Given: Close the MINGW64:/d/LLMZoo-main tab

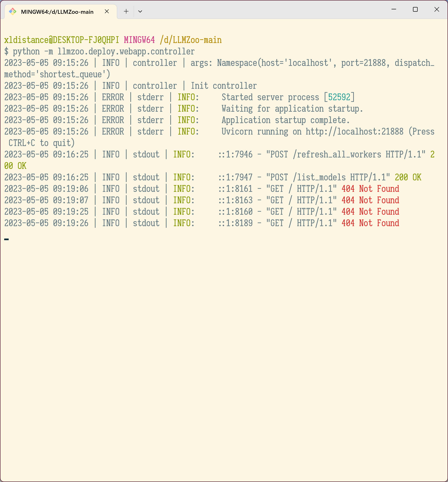Looking at the screenshot, I should [107, 11].
